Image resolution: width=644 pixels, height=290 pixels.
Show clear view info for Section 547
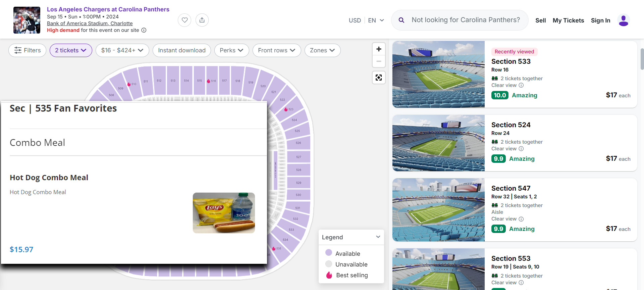click(521, 219)
